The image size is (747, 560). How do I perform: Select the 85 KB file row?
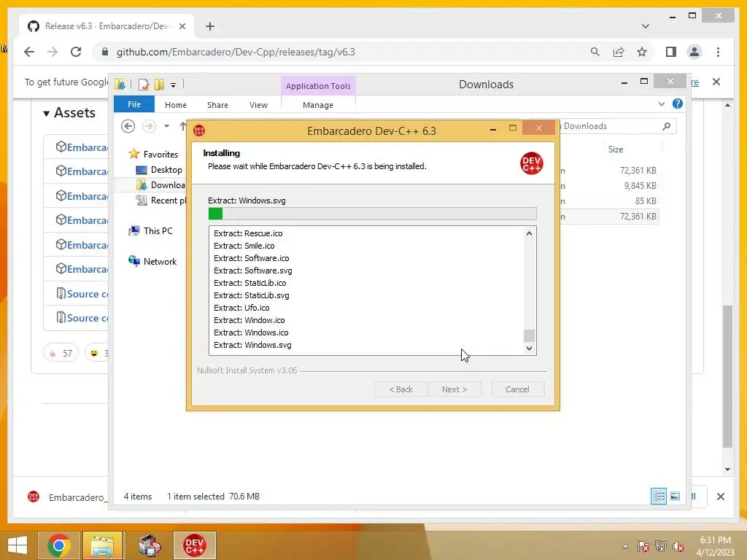[609, 201]
